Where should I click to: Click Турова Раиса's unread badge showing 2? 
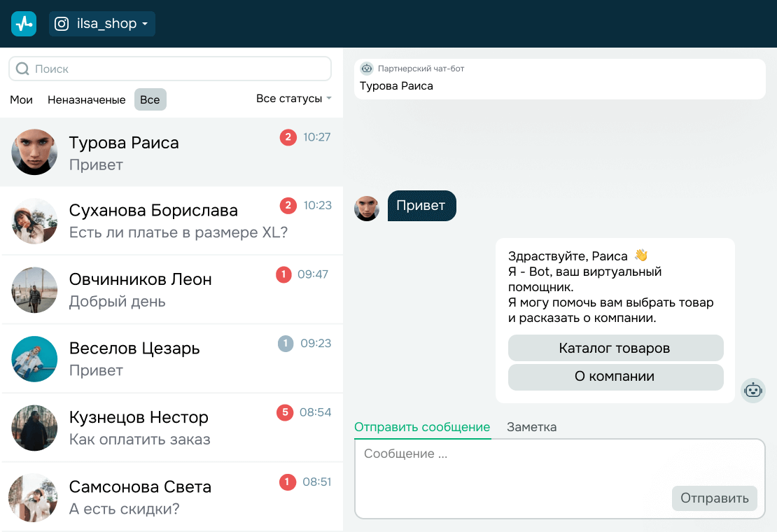[288, 137]
